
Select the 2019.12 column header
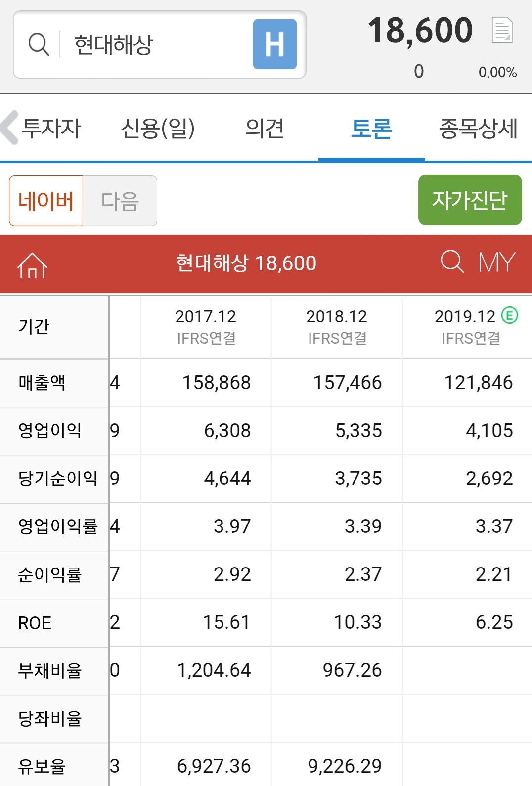468,327
